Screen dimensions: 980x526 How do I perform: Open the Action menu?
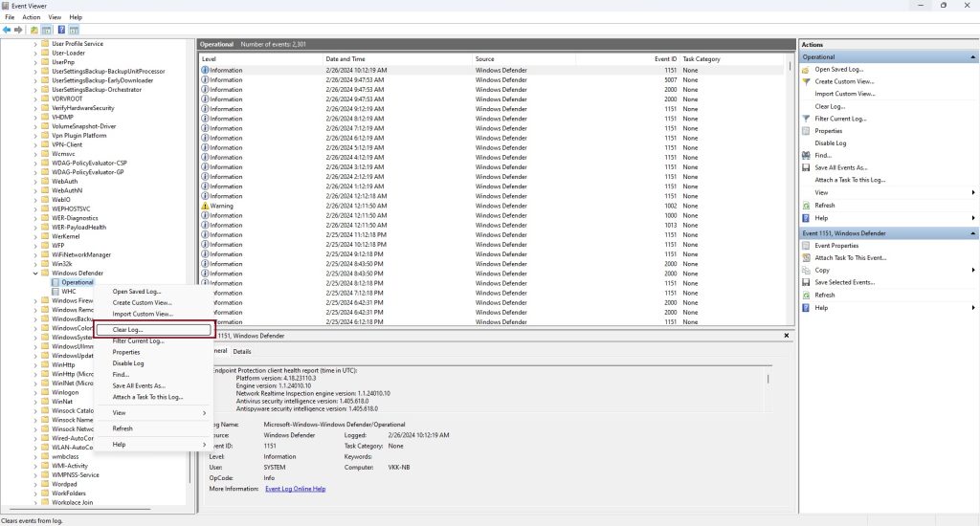click(32, 17)
